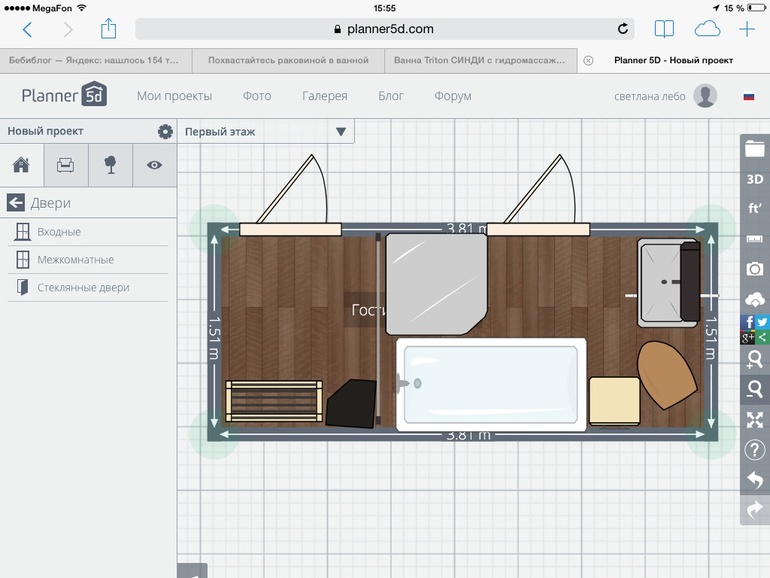Select Входные doors category
The width and height of the screenshot is (770, 578).
coord(59,232)
